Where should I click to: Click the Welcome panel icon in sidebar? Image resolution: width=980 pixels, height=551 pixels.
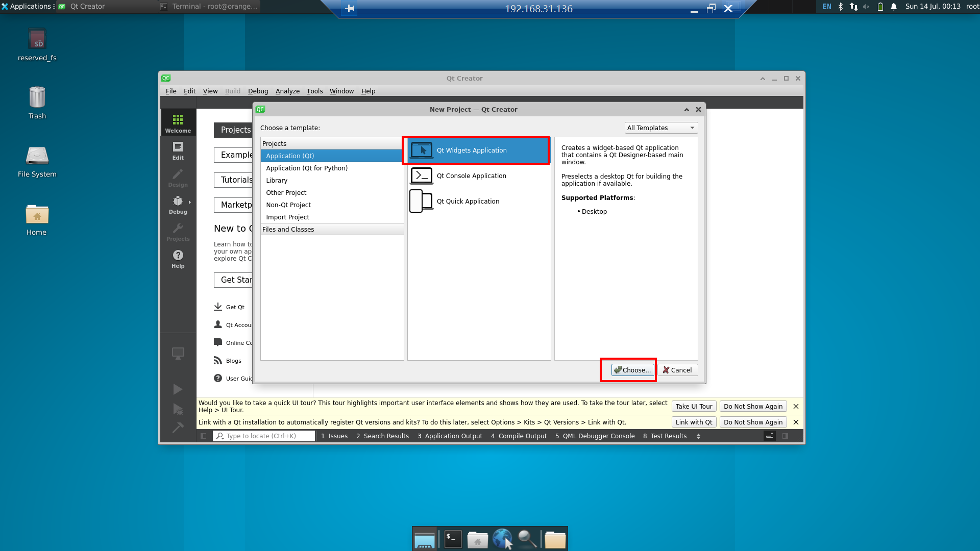click(177, 123)
